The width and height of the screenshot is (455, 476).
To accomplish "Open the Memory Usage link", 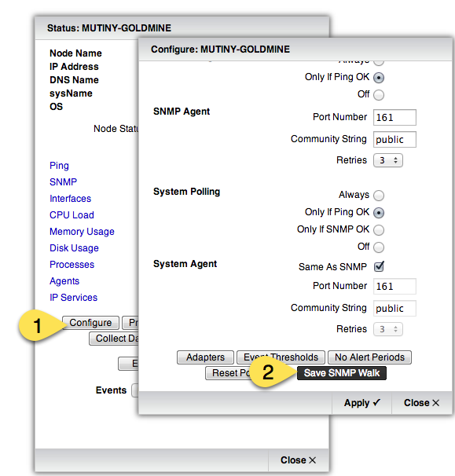I will click(82, 232).
